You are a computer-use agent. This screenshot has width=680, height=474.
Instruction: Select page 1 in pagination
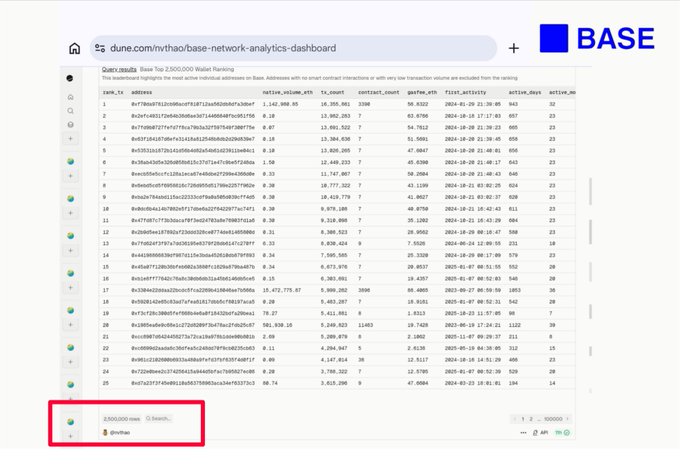point(523,419)
